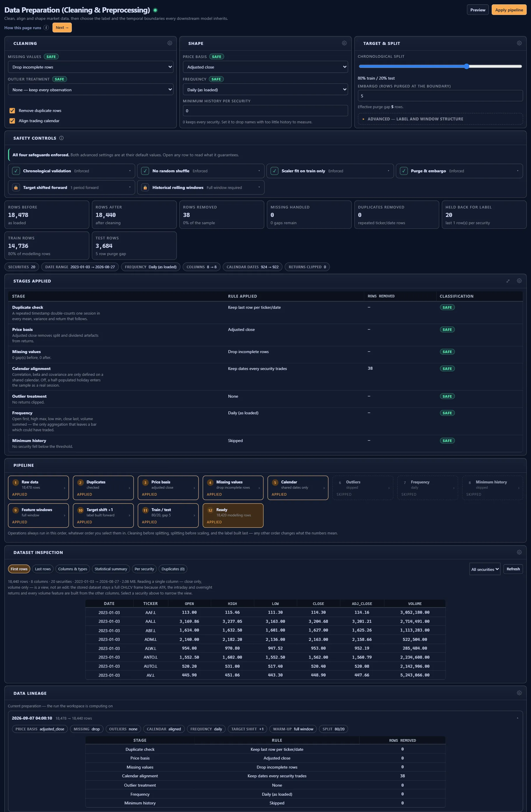Switch to the Last rows tab
Screen dimensions: 531x812
(43, 569)
